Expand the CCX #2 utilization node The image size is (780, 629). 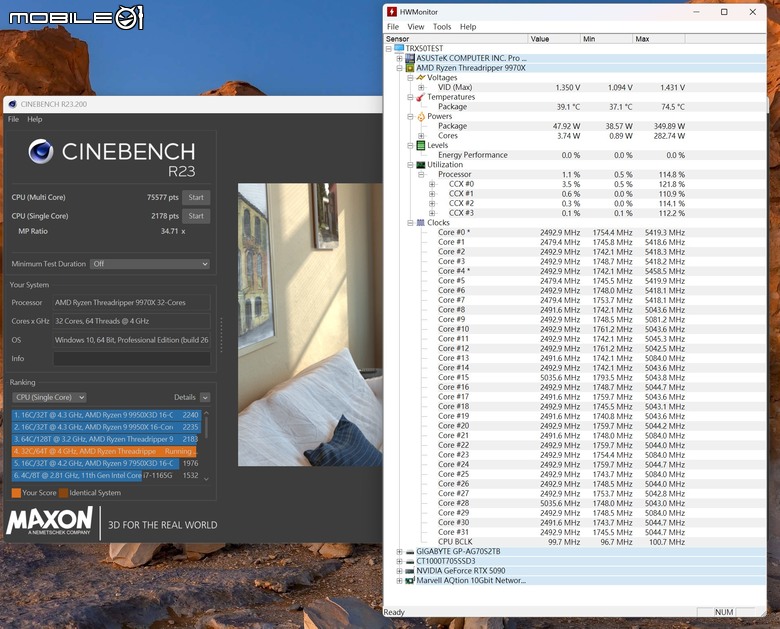pos(432,204)
